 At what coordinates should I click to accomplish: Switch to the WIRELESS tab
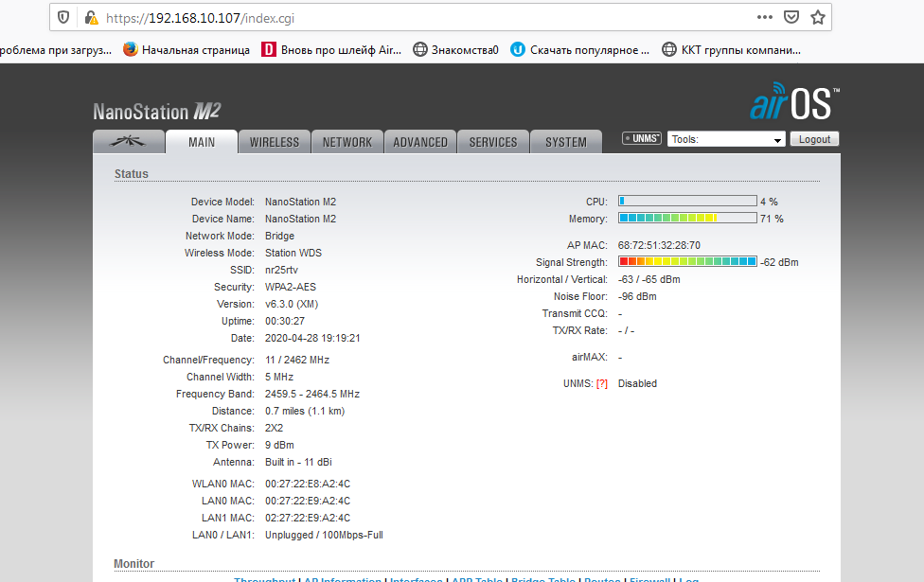(x=274, y=142)
